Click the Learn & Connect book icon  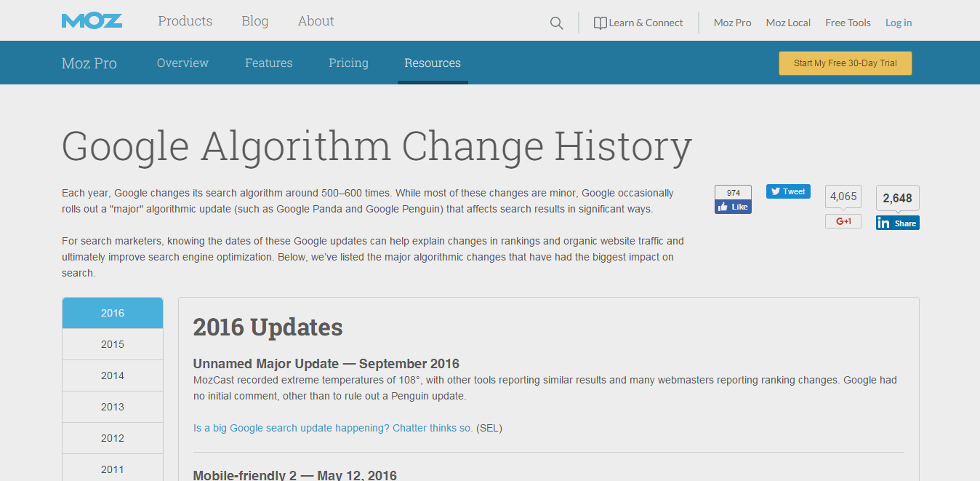[x=600, y=23]
